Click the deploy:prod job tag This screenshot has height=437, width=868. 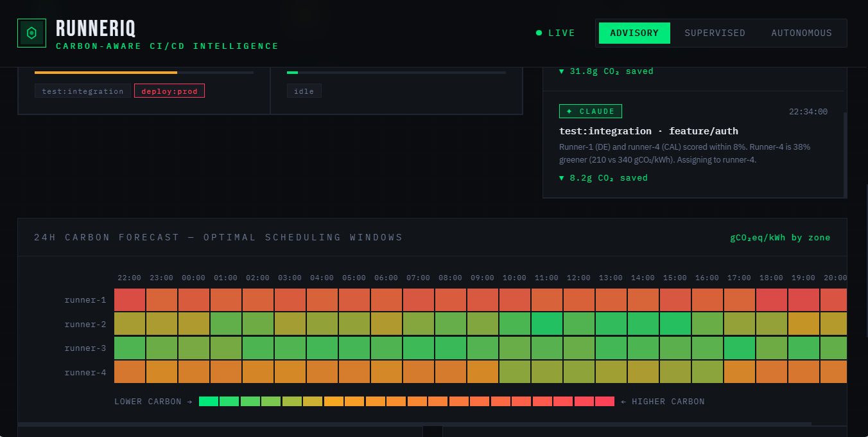coord(169,91)
